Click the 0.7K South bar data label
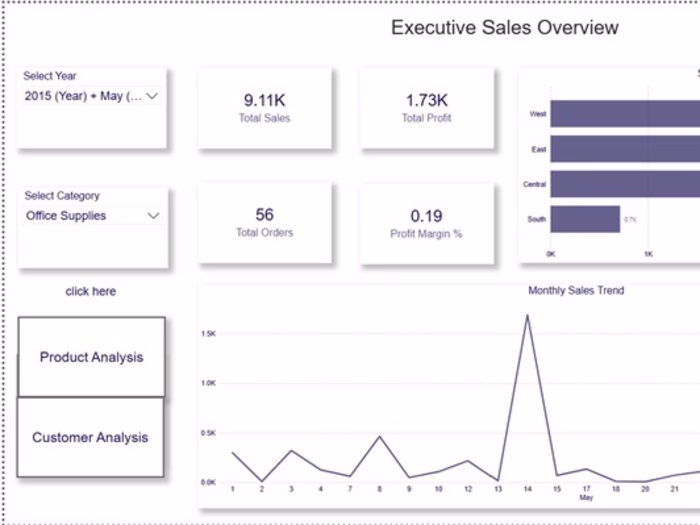Image resolution: width=700 pixels, height=525 pixels. pyautogui.click(x=630, y=220)
